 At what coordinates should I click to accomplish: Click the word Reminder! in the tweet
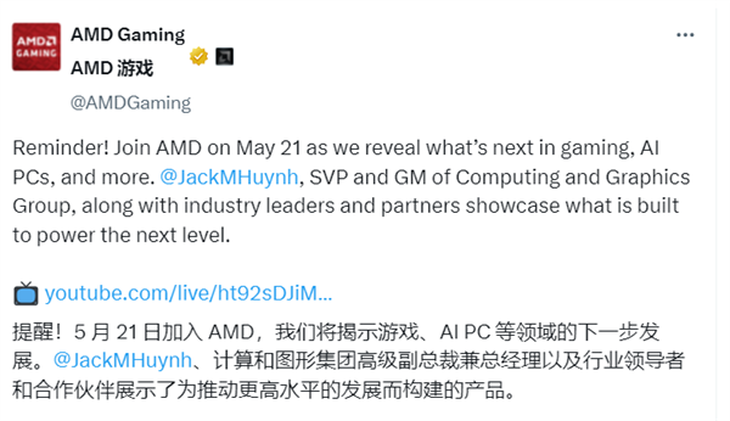click(x=61, y=148)
